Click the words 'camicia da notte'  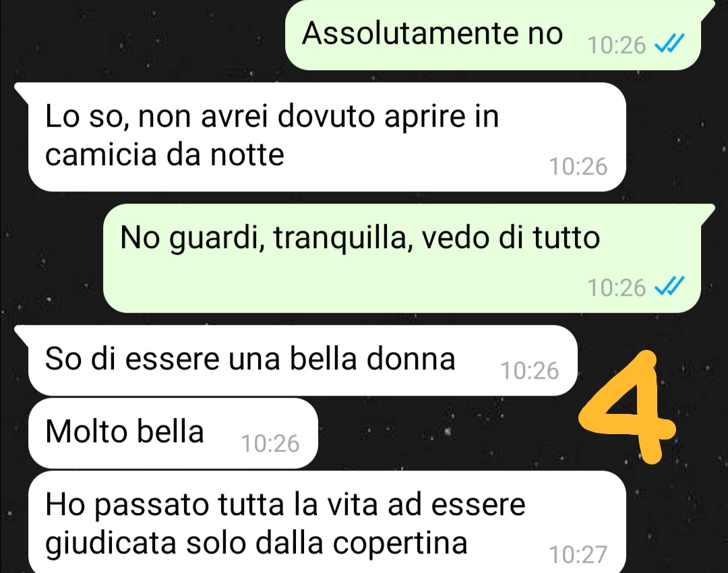[x=164, y=154]
